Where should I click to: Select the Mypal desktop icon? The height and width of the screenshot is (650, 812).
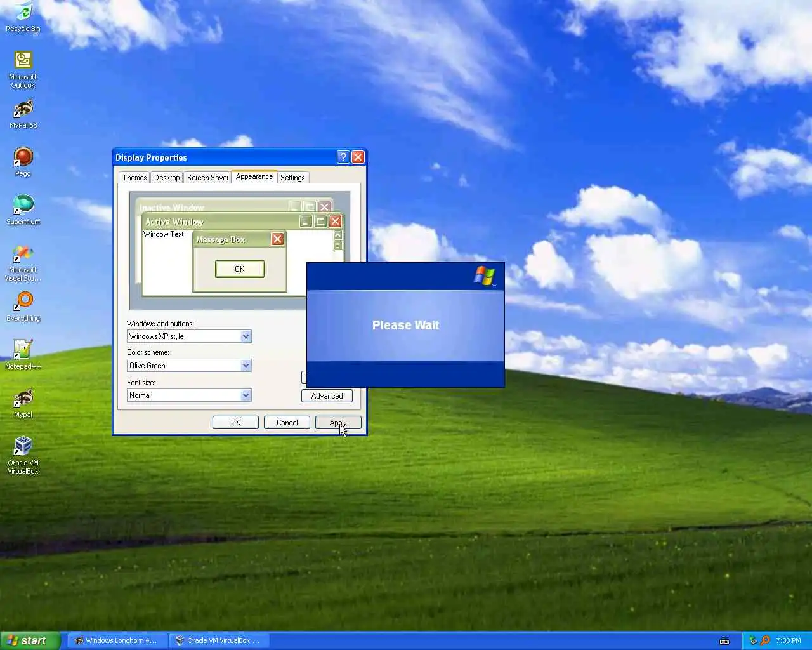point(23,403)
